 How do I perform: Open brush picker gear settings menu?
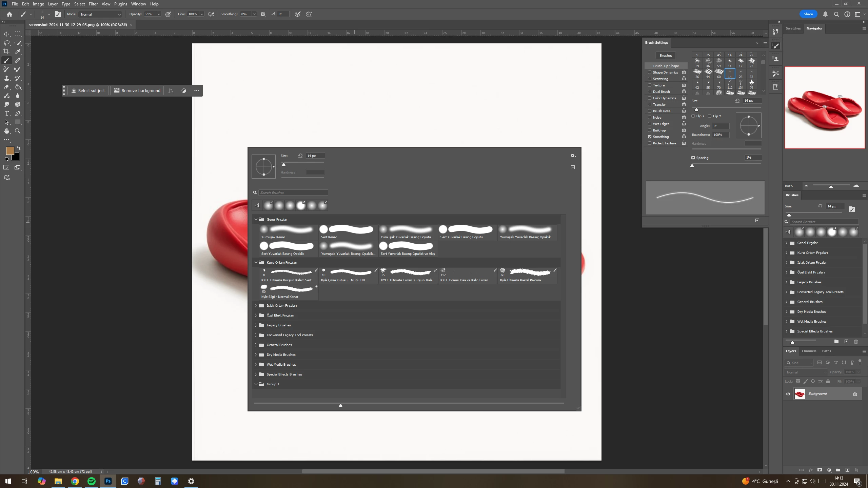pyautogui.click(x=573, y=156)
